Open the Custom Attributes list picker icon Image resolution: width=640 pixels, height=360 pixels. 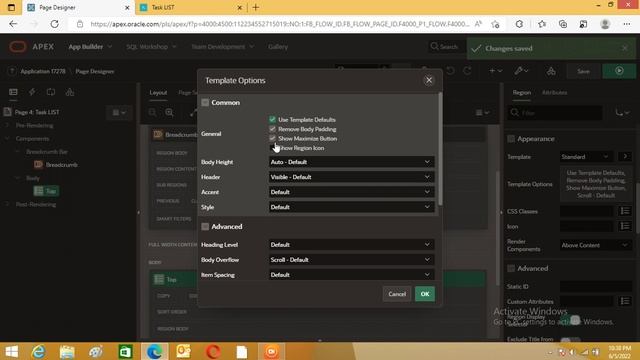pyautogui.click(x=625, y=301)
